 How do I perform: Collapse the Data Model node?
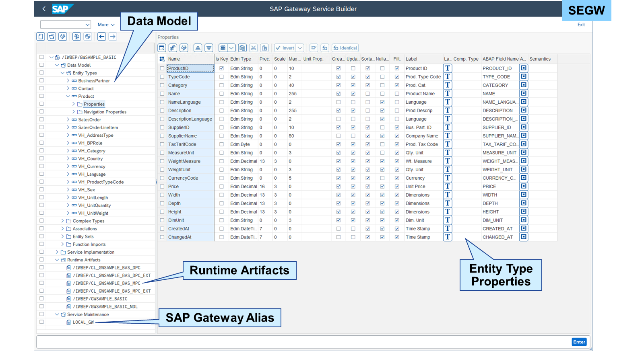(x=57, y=65)
